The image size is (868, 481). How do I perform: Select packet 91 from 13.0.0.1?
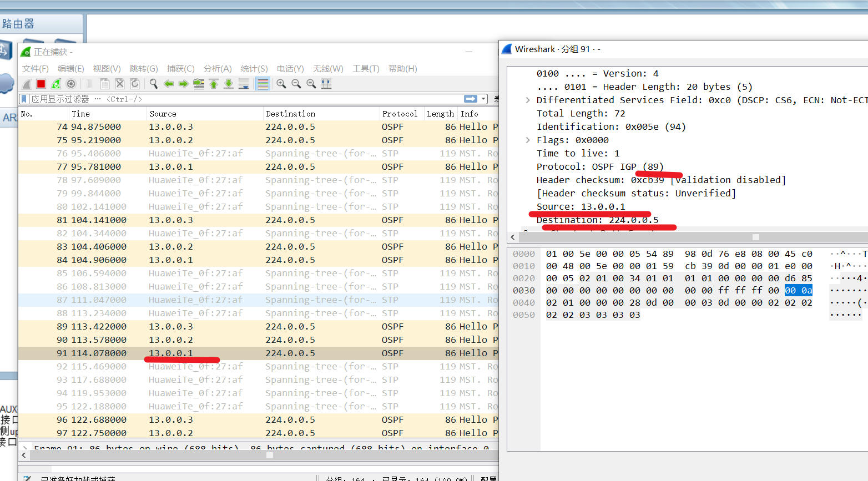pos(258,353)
